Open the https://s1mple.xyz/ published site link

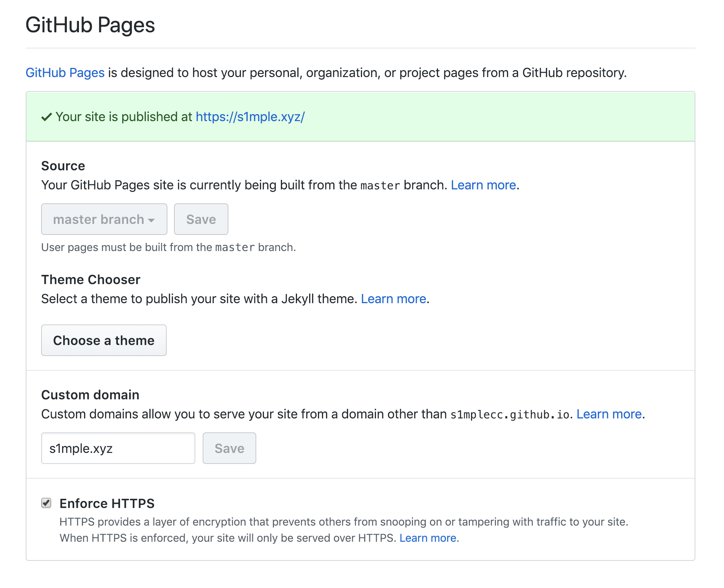click(x=250, y=117)
